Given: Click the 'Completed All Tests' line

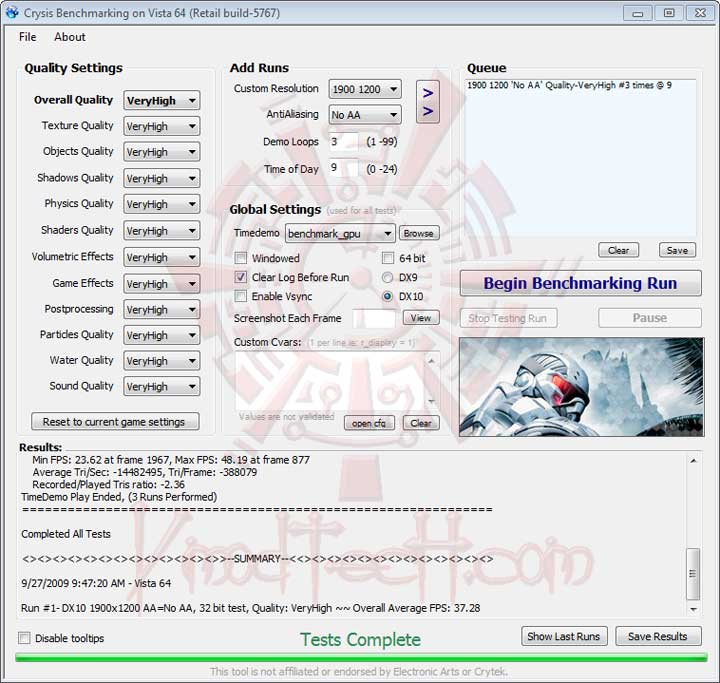Looking at the screenshot, I should click(66, 534).
